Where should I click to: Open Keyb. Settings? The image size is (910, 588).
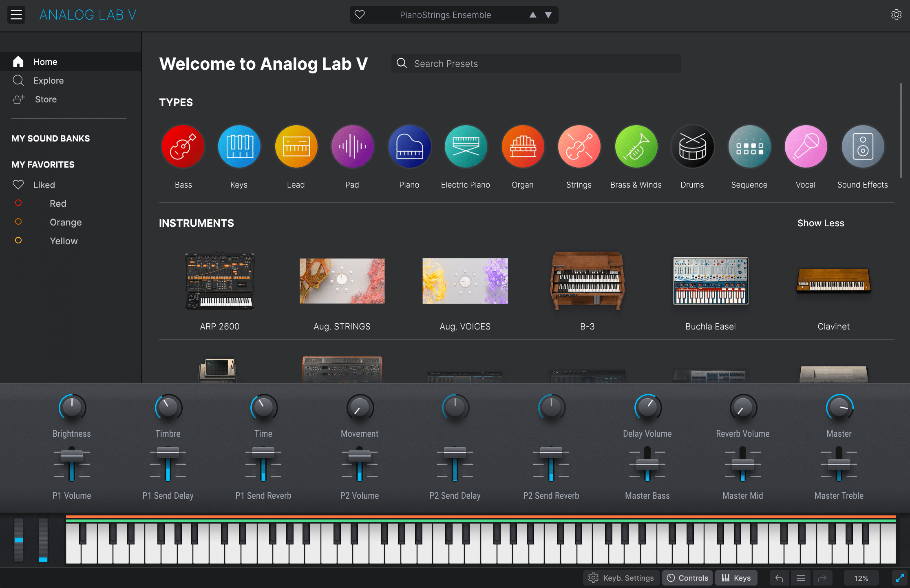click(621, 578)
